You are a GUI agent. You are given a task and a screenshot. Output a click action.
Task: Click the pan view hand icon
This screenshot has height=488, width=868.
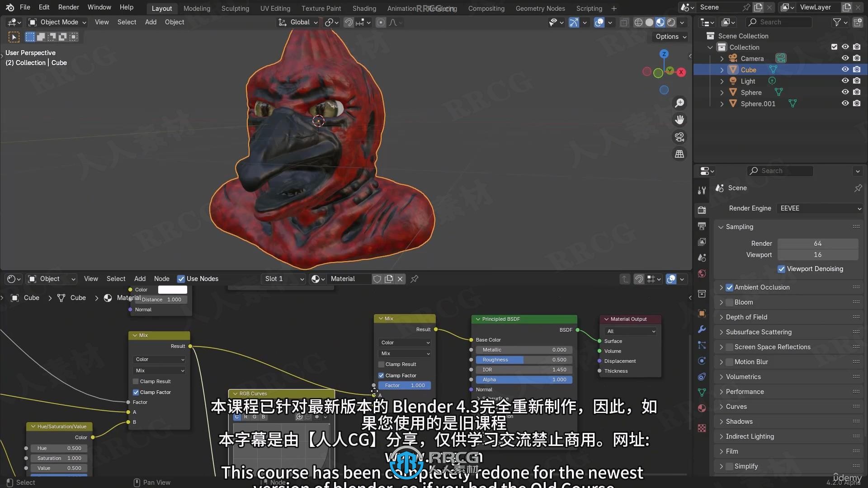coord(679,120)
